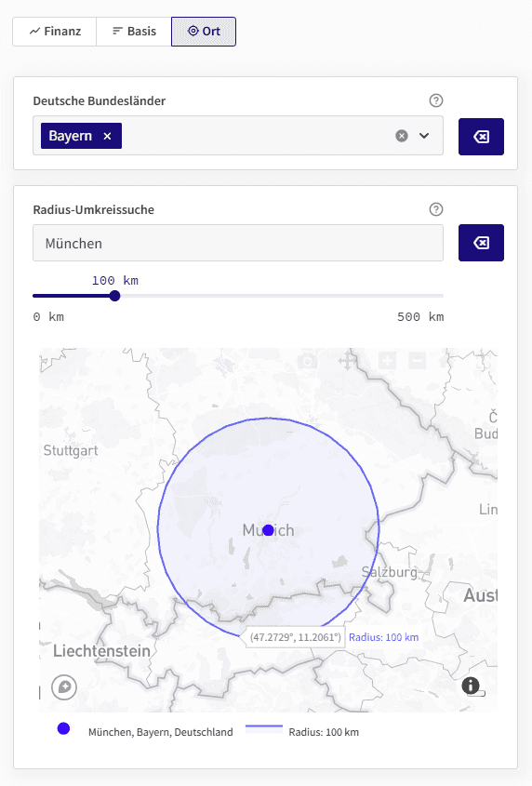This screenshot has width=532, height=786.
Task: Click the Liechtenstein map label
Action: coord(101,650)
